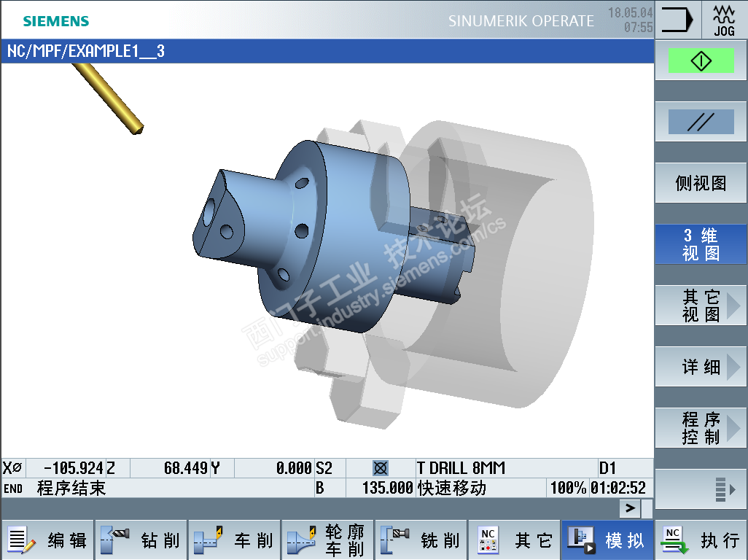This screenshot has width=748, height=560.
Task: Click the NC grid icon beside 其它
Action: [488, 540]
